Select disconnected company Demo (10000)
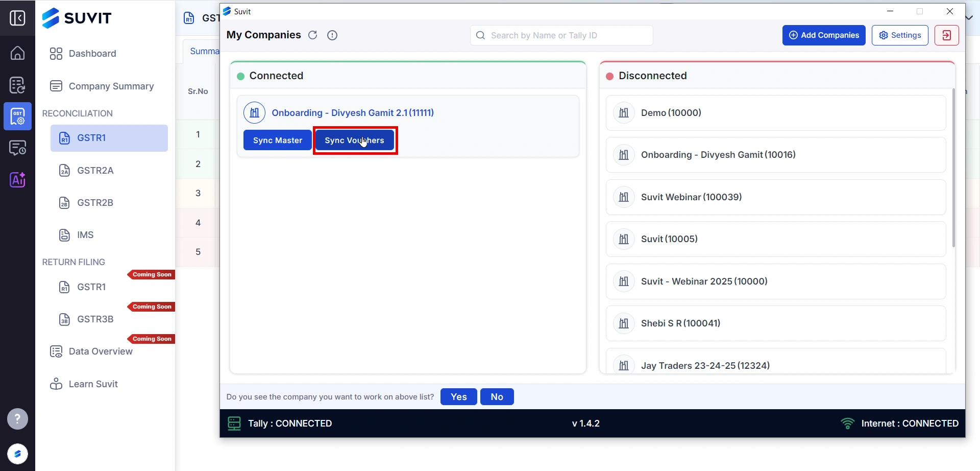 (776, 113)
